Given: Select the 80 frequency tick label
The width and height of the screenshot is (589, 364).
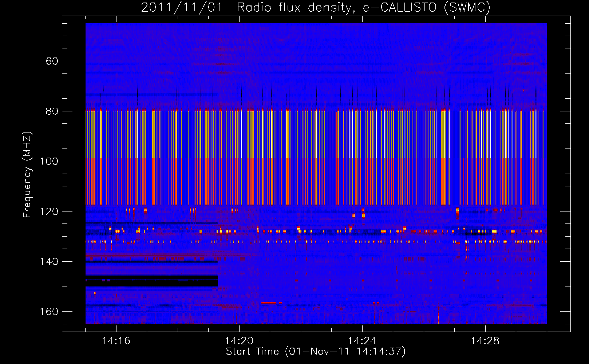Looking at the screenshot, I should [52, 111].
